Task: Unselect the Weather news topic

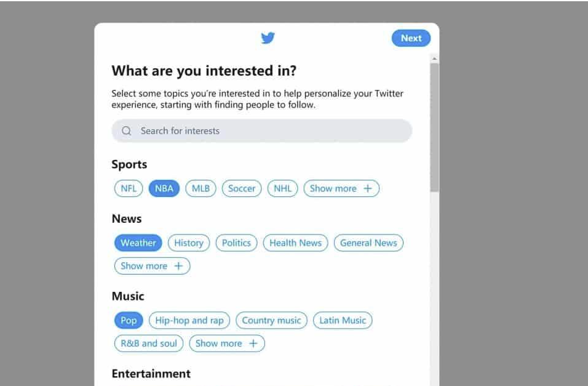Action: click(138, 243)
